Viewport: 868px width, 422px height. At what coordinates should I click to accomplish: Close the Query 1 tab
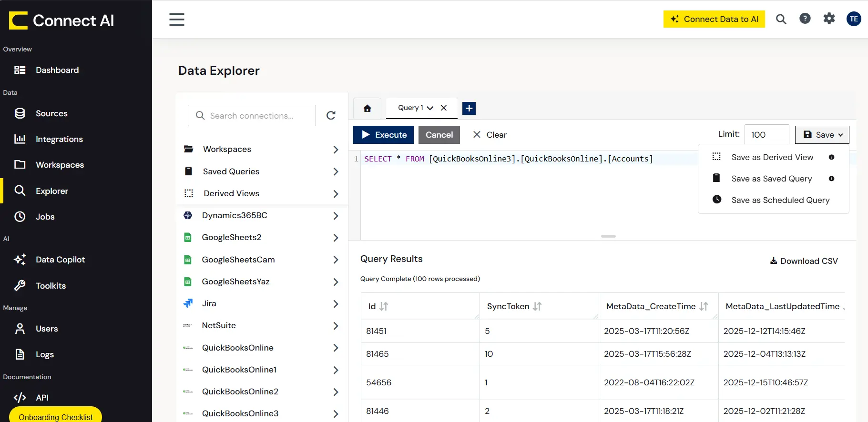[444, 108]
